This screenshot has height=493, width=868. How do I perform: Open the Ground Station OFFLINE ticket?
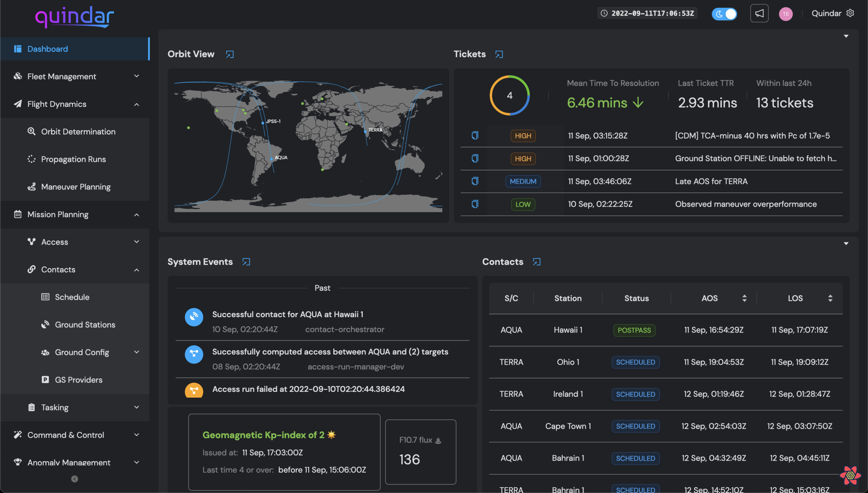755,158
